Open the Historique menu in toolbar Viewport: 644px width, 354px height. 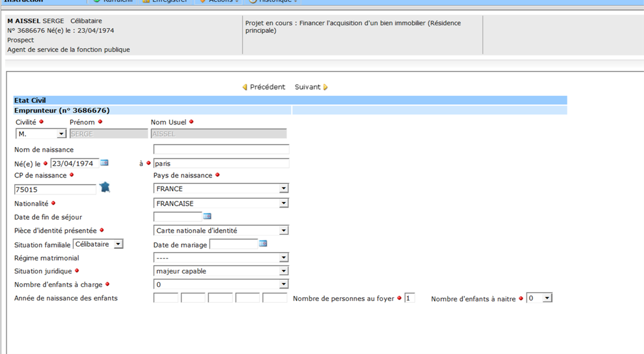[x=273, y=1]
